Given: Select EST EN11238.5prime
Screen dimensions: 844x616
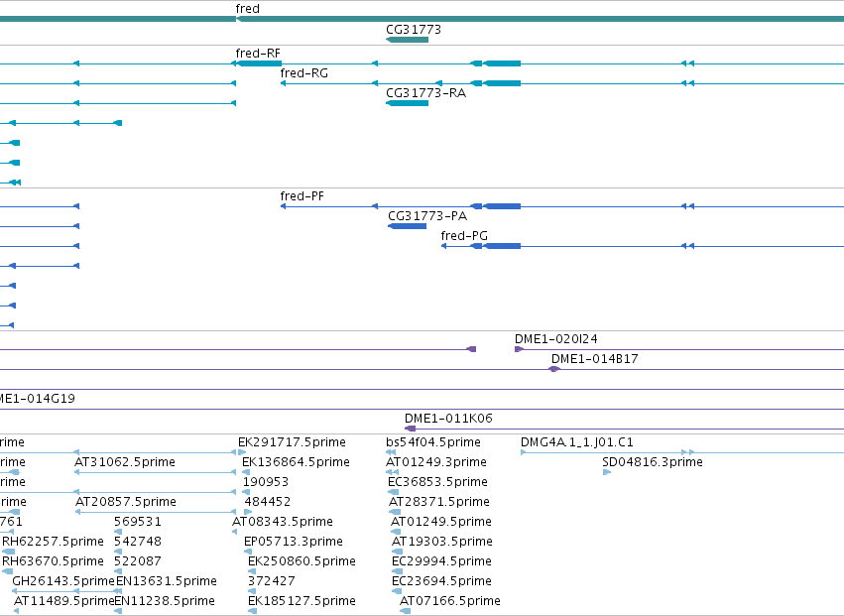Looking at the screenshot, I should coord(165,601).
